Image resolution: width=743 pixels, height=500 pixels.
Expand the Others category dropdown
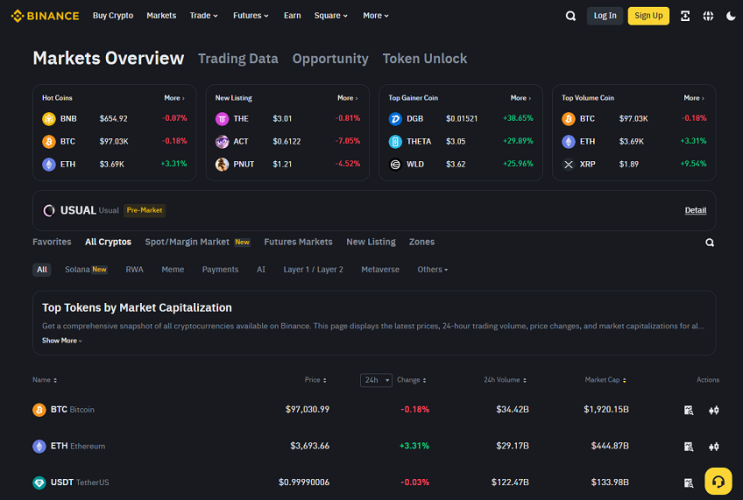pos(432,269)
